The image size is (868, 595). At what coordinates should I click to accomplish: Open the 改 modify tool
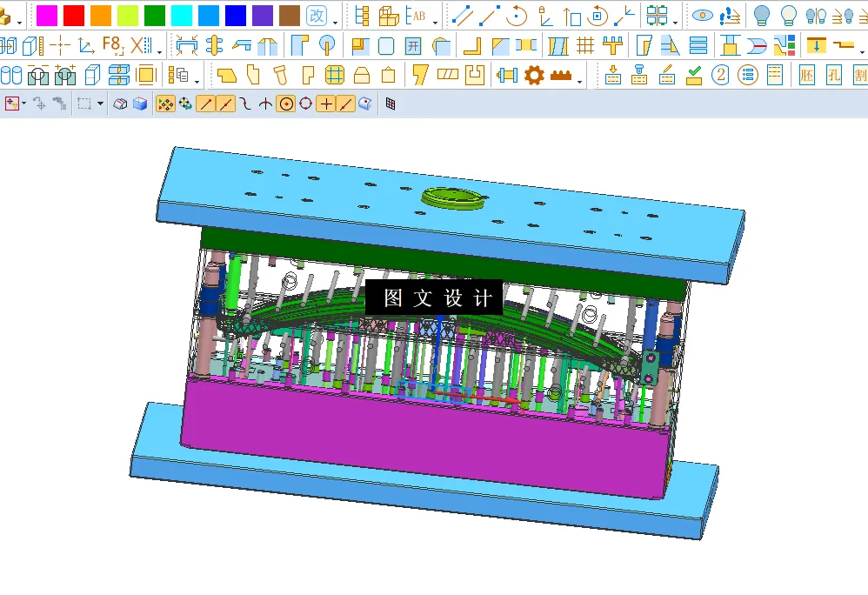coord(315,15)
